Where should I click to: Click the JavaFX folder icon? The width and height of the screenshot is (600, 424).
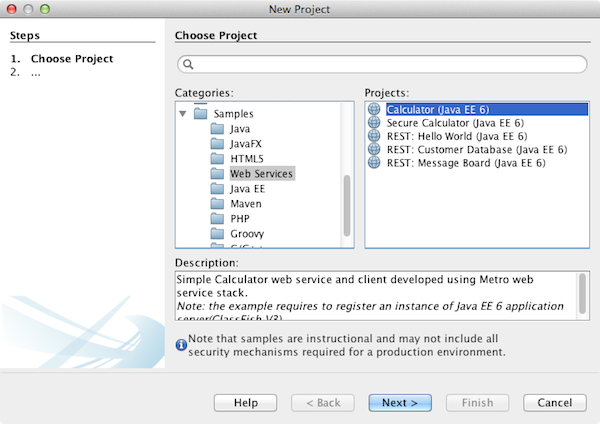pyautogui.click(x=218, y=144)
